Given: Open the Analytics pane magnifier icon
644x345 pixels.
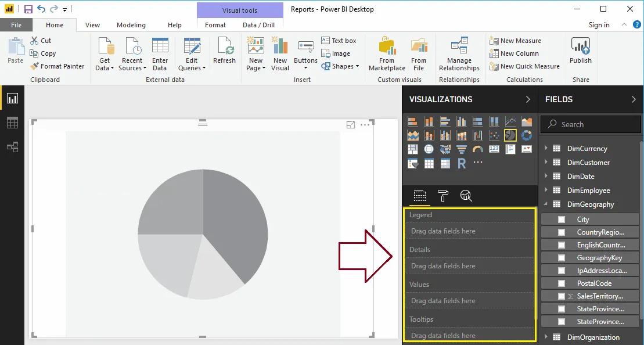Looking at the screenshot, I should point(465,196).
